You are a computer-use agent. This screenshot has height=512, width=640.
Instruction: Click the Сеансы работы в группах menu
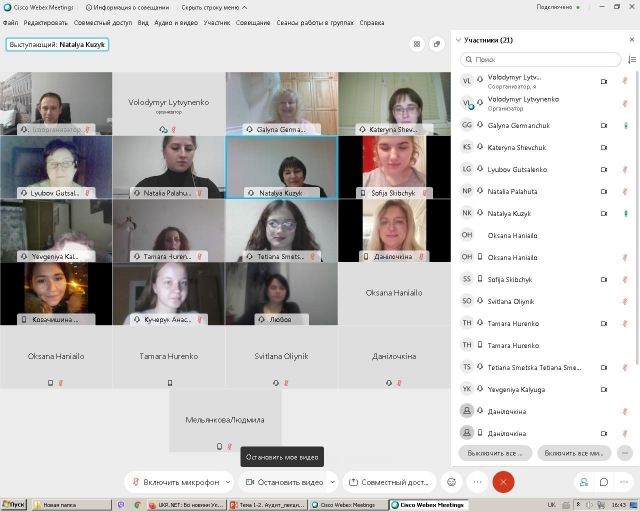pos(315,23)
